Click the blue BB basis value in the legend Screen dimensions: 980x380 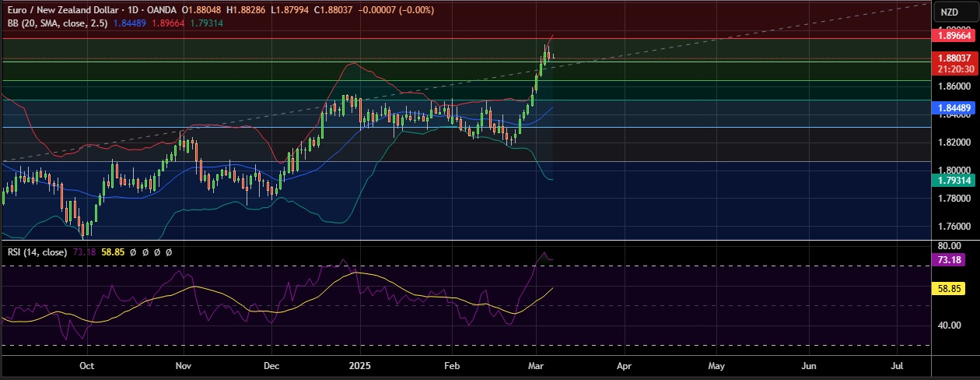click(x=129, y=23)
